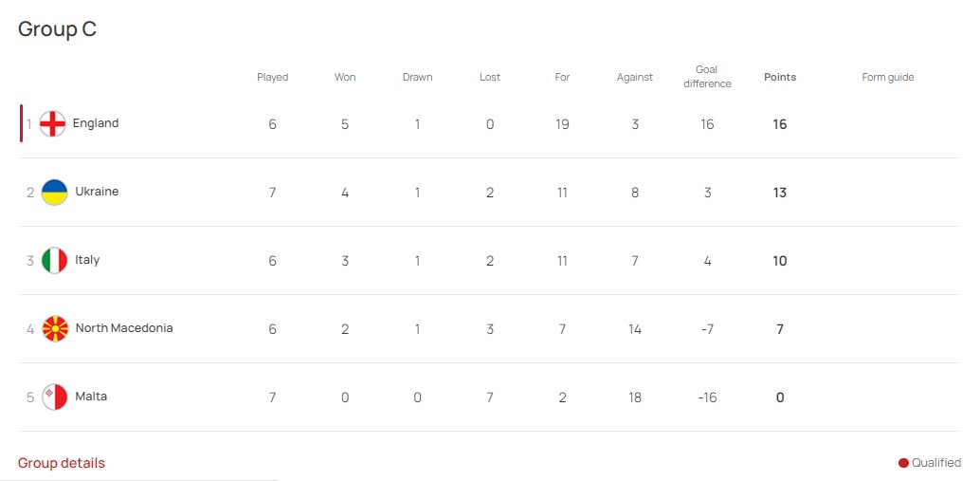This screenshot has width=980, height=481.
Task: Open the Ukraine team name link
Action: click(x=97, y=192)
